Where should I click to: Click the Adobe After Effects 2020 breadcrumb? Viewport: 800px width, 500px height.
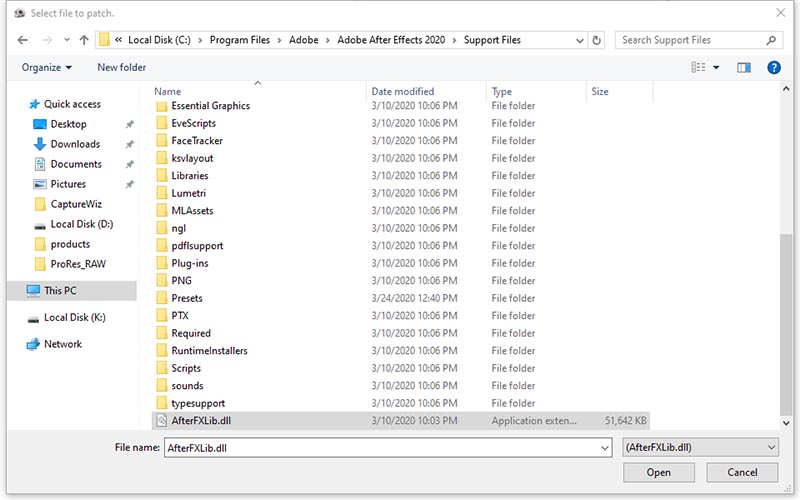tap(391, 40)
